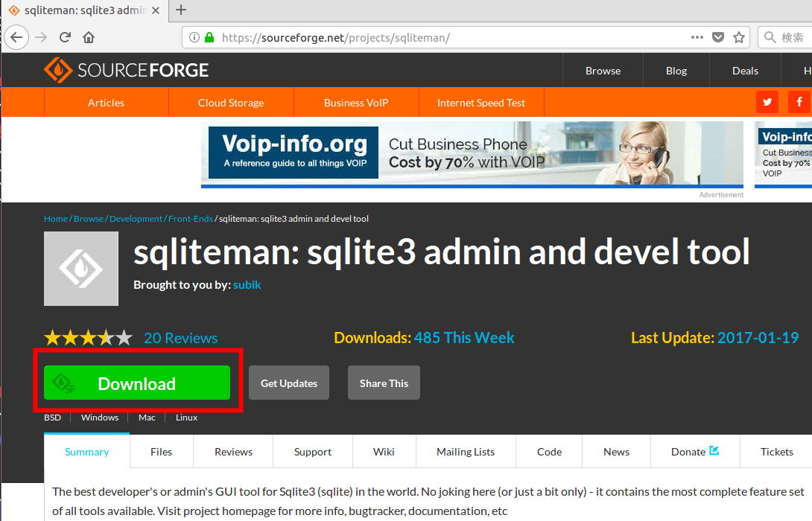Follow the Browse breadcrumb link
The width and height of the screenshot is (812, 521).
coord(89,219)
